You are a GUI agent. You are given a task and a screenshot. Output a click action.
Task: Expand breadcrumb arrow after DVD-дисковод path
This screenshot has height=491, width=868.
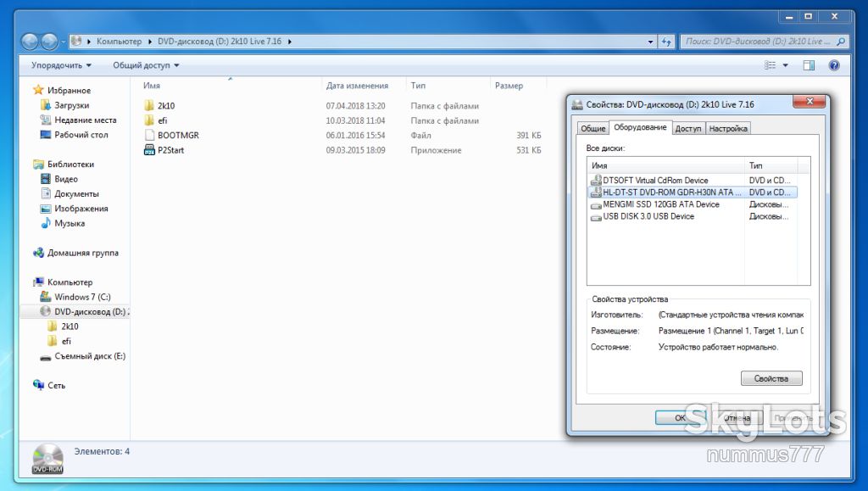point(289,42)
